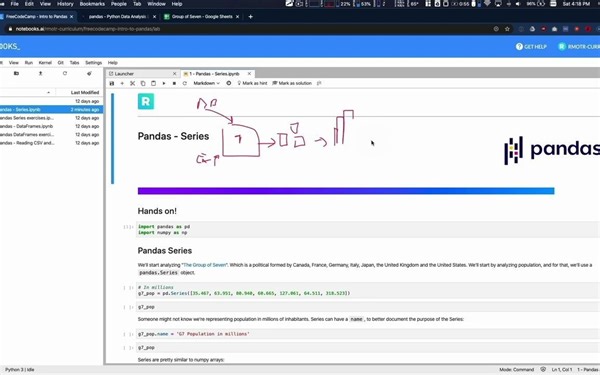The height and width of the screenshot is (375, 600).
Task: Click Mark as solution
Action: 292,83
